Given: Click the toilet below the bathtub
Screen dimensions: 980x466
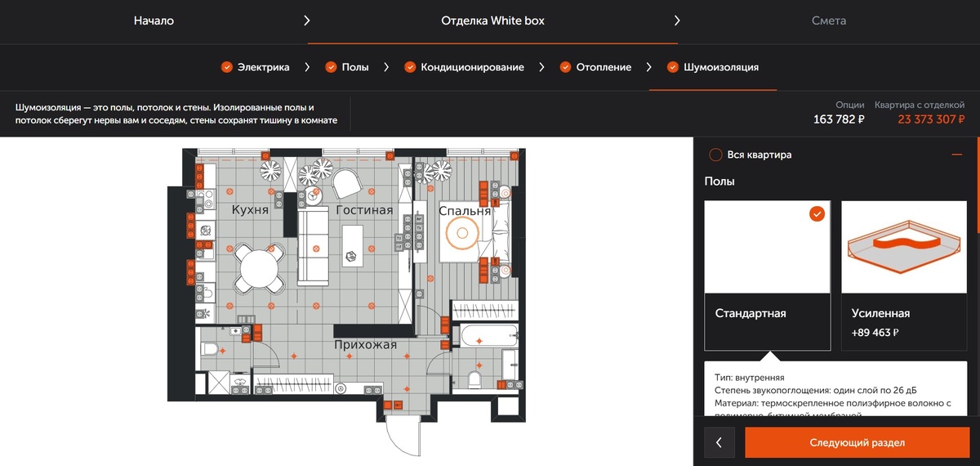Looking at the screenshot, I should 474,379.
